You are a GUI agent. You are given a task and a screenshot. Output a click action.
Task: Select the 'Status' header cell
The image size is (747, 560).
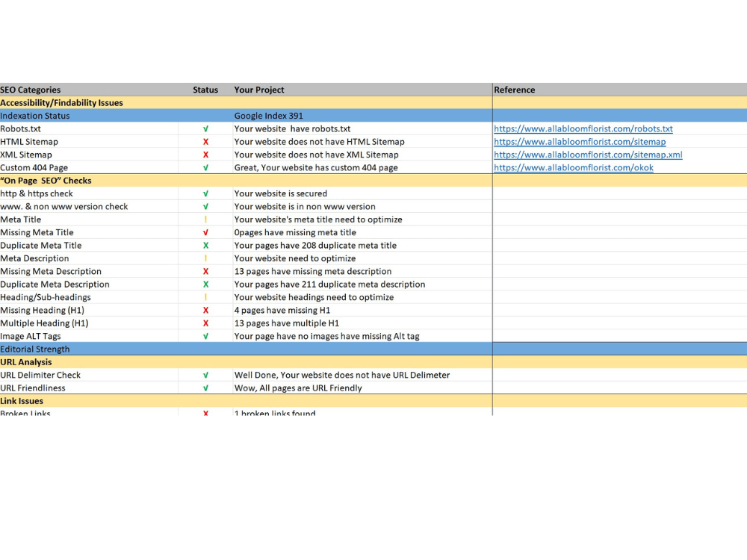coord(205,90)
